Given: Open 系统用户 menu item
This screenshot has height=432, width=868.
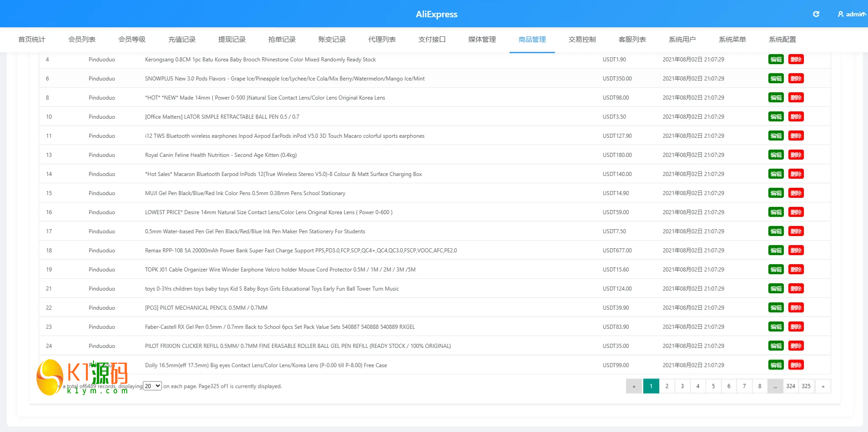Looking at the screenshot, I should tap(682, 40).
